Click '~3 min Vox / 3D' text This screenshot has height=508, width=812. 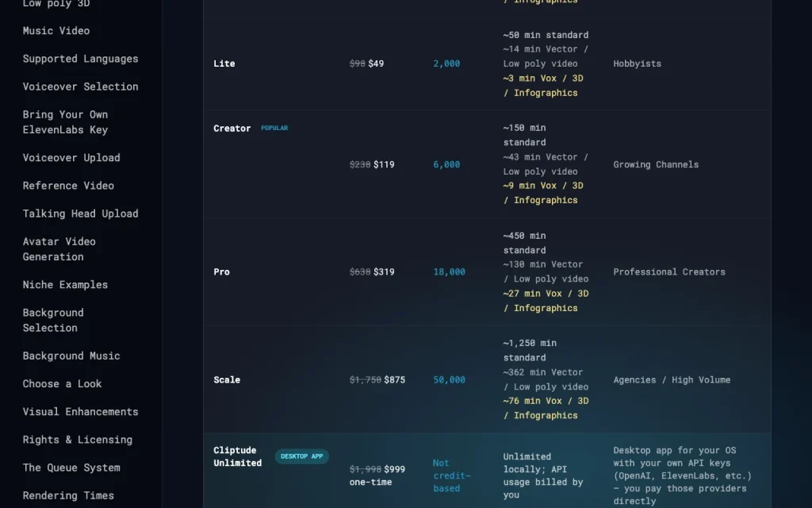542,79
